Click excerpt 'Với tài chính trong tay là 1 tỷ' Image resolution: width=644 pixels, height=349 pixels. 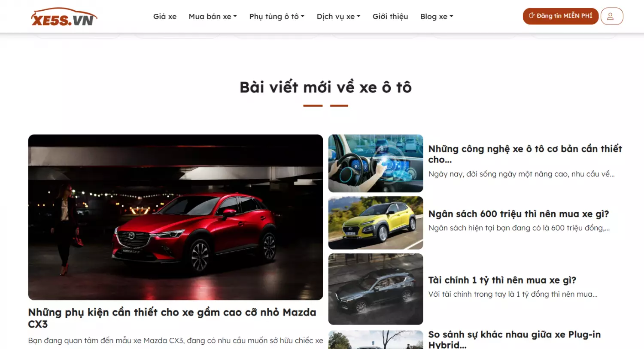(513, 294)
